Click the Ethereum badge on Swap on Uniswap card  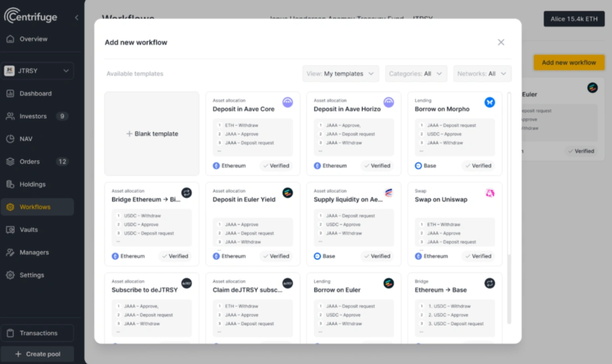pyautogui.click(x=429, y=256)
